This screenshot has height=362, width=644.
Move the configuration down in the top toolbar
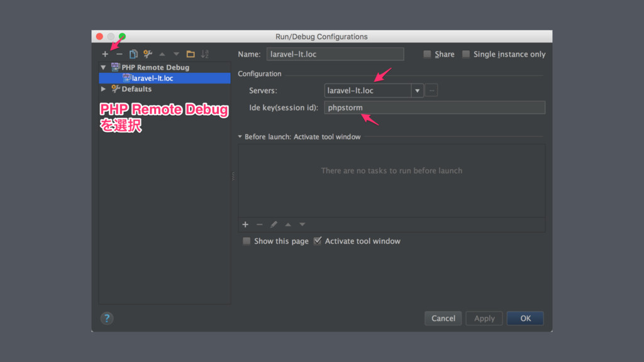(x=176, y=54)
